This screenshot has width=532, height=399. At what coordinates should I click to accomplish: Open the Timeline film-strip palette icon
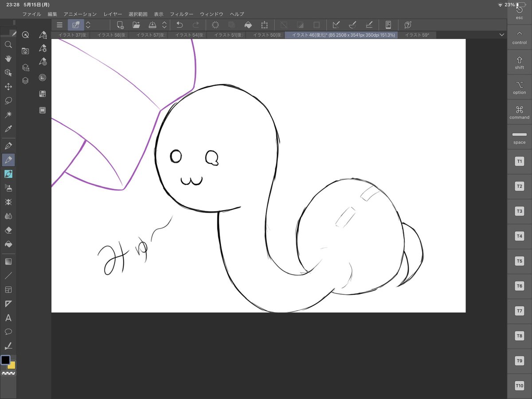(43, 110)
